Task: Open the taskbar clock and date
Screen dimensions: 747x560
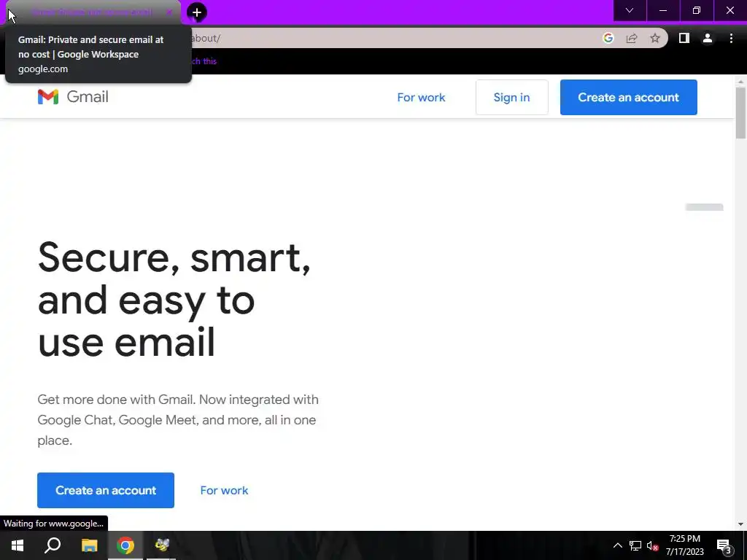Action: point(684,545)
